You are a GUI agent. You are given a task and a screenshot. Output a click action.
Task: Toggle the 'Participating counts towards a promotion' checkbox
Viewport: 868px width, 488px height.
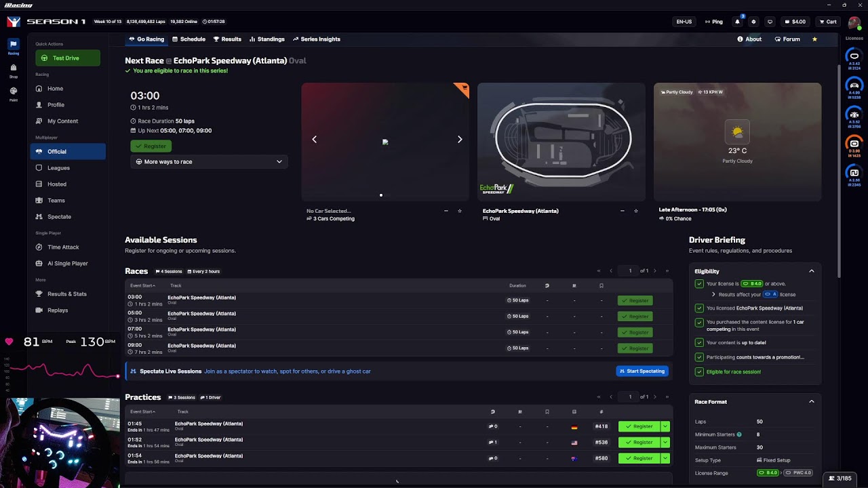coord(699,357)
